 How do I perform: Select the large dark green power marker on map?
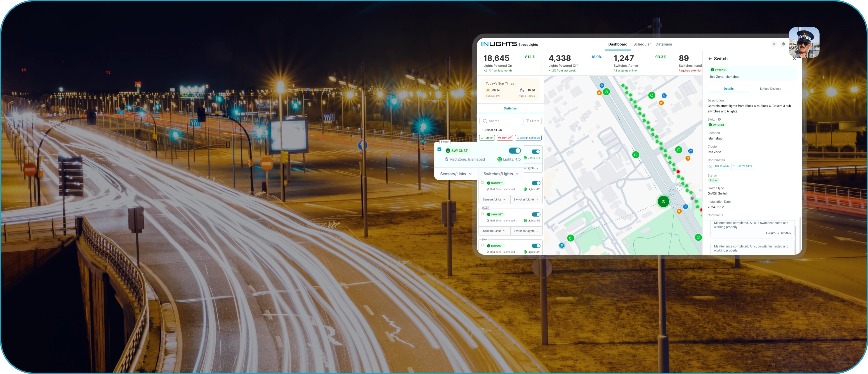(663, 202)
